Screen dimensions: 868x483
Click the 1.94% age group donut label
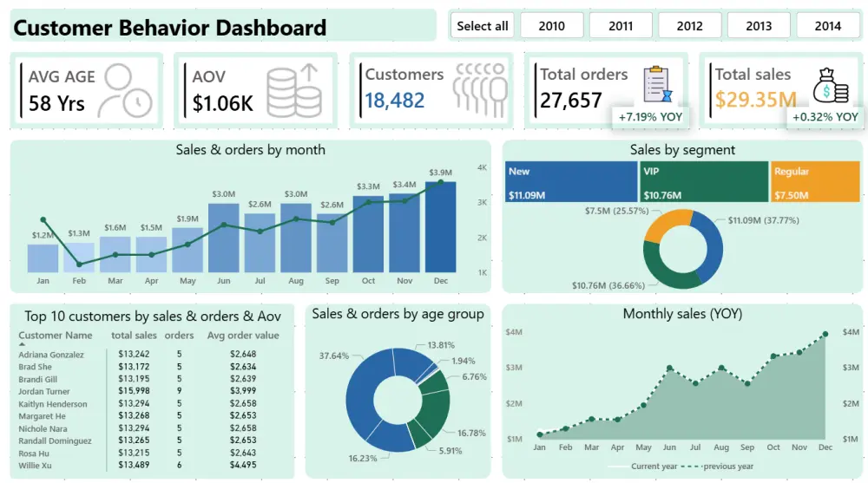click(464, 361)
